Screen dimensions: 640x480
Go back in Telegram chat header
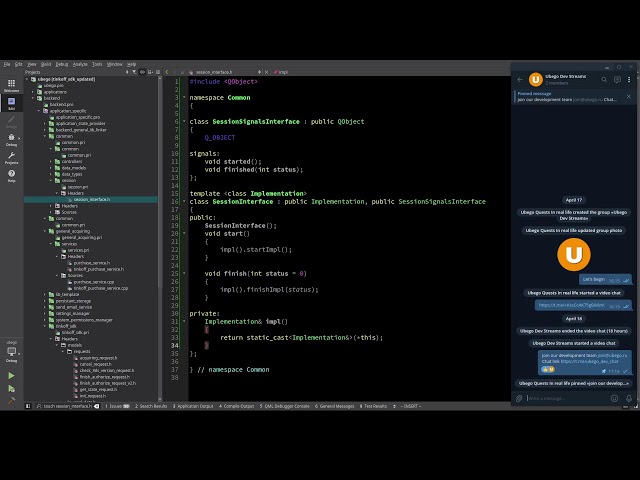coord(520,79)
